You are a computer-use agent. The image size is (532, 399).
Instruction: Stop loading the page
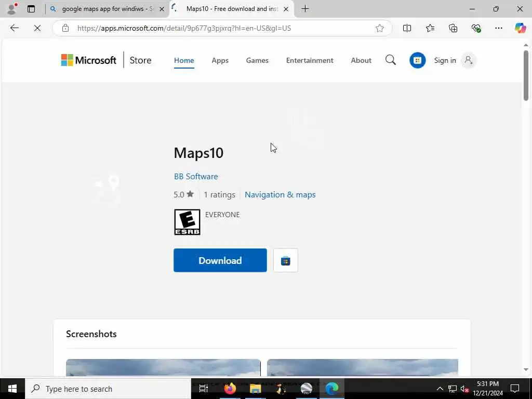pos(37,28)
